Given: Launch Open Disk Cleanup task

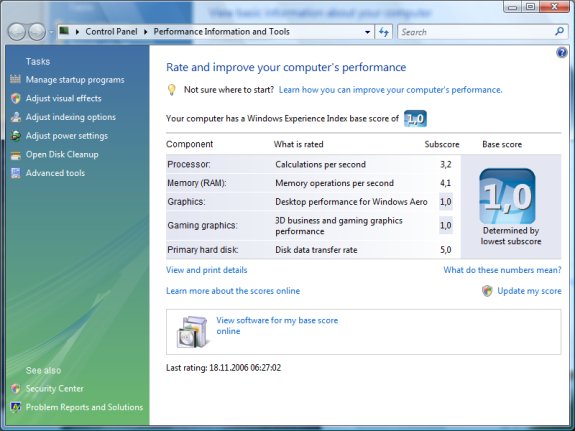Looking at the screenshot, I should [62, 154].
